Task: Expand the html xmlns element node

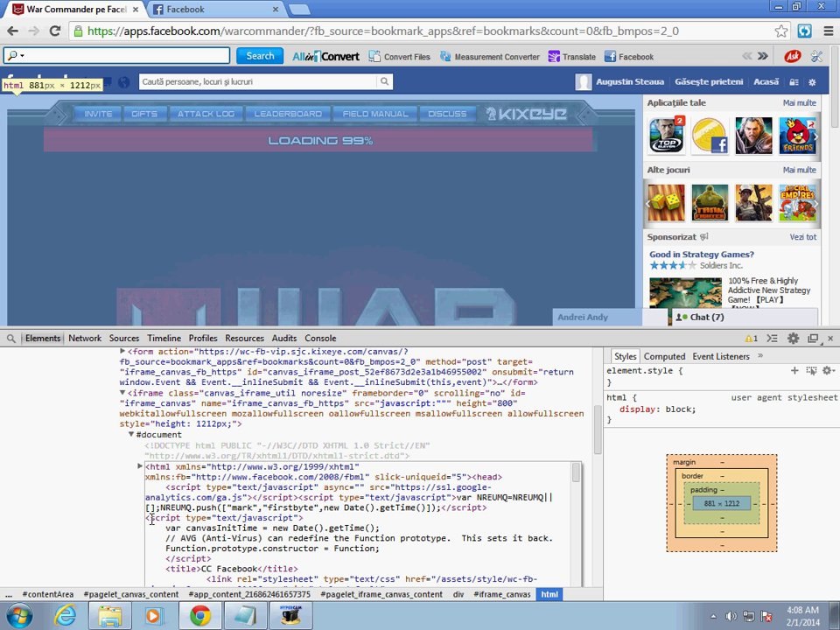Action: coord(140,466)
